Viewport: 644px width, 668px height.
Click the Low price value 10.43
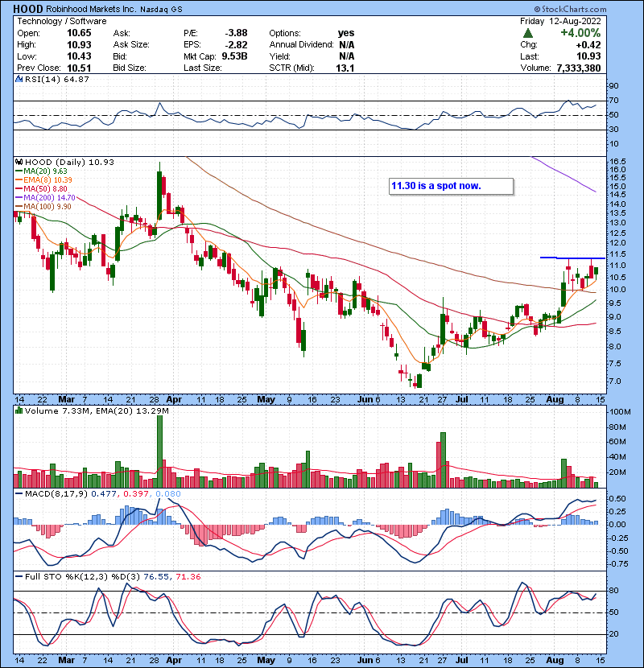(x=79, y=56)
